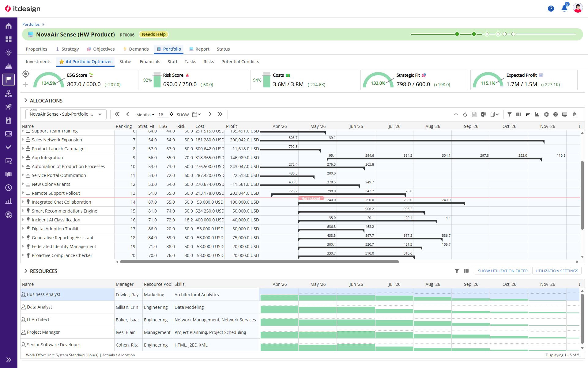This screenshot has width=588, height=368.
Task: Open the home icon in the sidebar
Action: click(x=9, y=26)
